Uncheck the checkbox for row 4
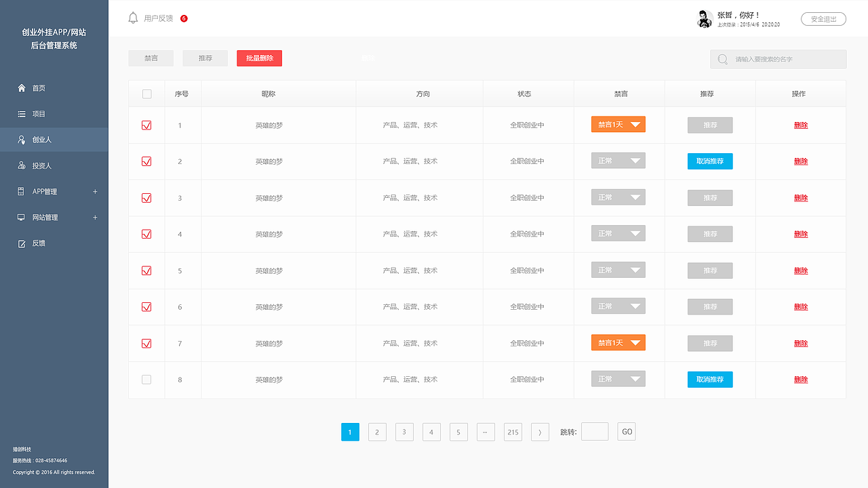The image size is (868, 488). pos(146,234)
